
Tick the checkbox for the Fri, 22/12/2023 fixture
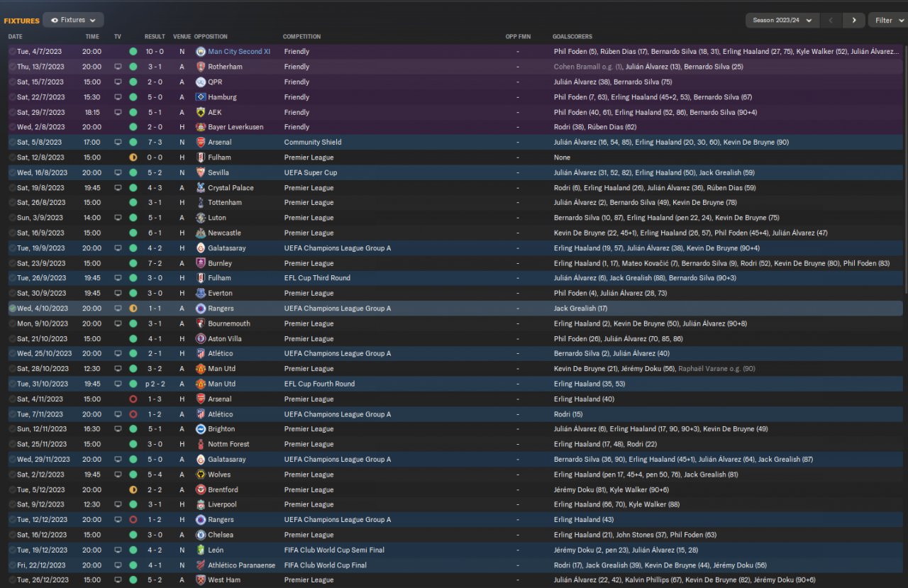pyautogui.click(x=12, y=565)
